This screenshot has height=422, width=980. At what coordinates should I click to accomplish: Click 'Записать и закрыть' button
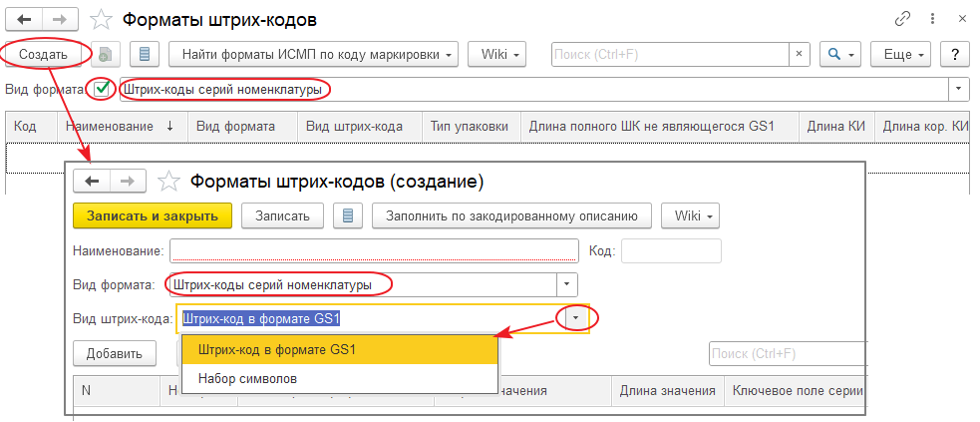(x=153, y=215)
